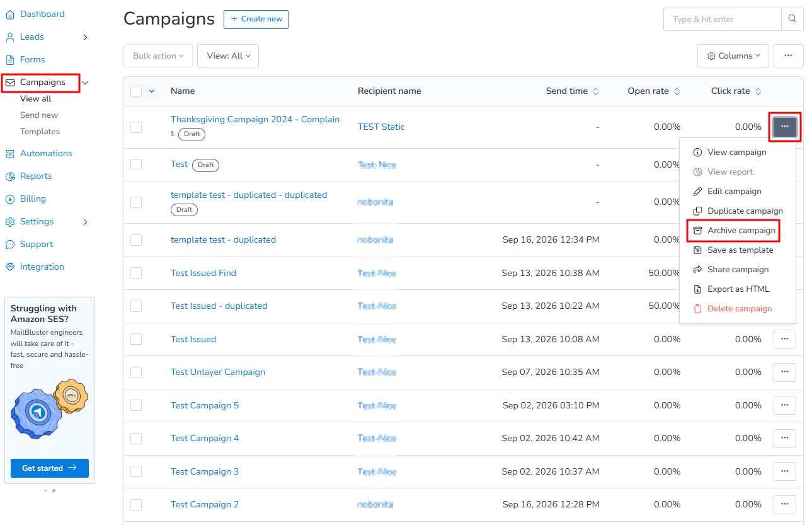Expand the Settings submenu chevron
Image resolution: width=812 pixels, height=525 pixels.
[x=86, y=222]
